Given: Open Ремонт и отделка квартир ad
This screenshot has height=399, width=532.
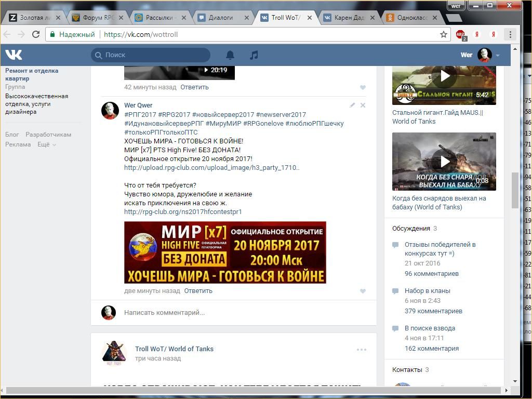Looking at the screenshot, I should pyautogui.click(x=32, y=75).
